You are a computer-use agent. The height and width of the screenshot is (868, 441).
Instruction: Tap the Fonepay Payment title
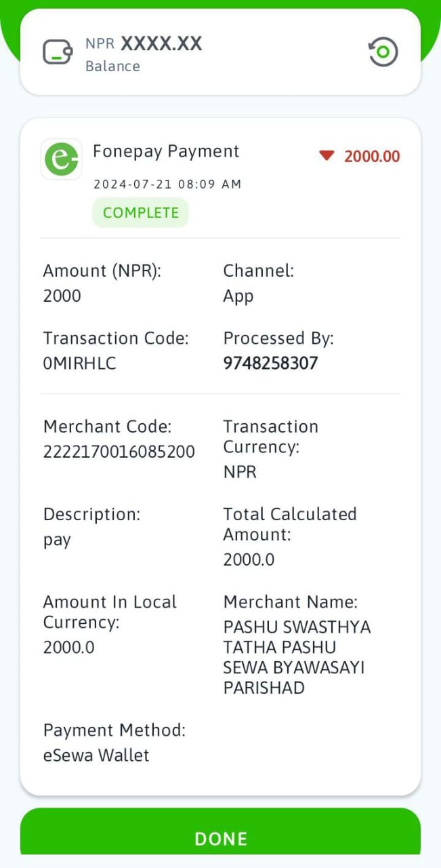166,151
